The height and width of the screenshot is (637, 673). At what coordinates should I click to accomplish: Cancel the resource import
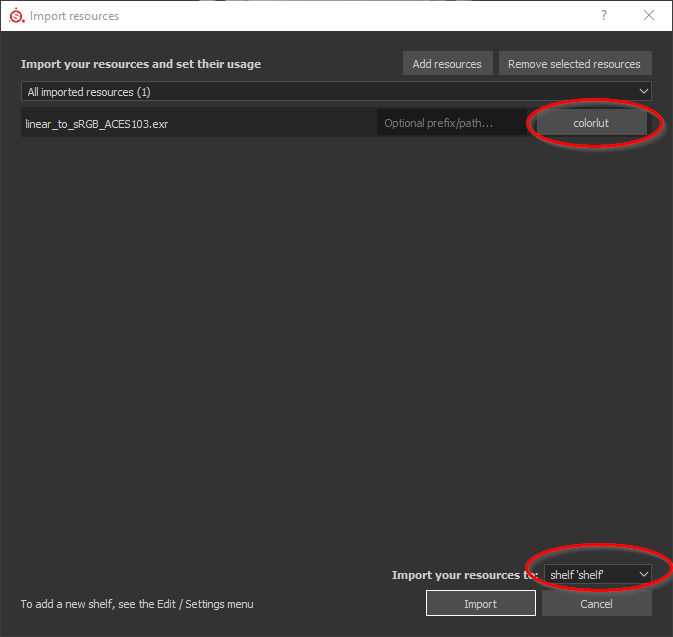596,604
